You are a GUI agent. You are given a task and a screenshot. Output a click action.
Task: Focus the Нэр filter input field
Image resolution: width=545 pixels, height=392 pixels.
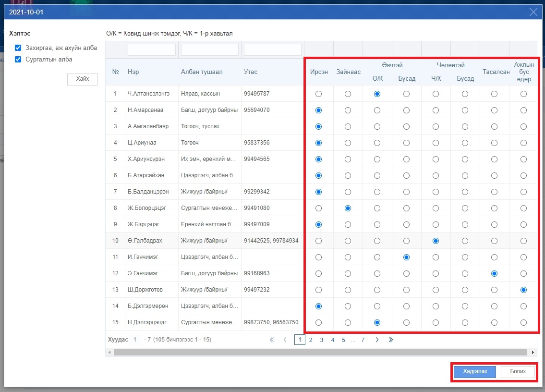(152, 50)
